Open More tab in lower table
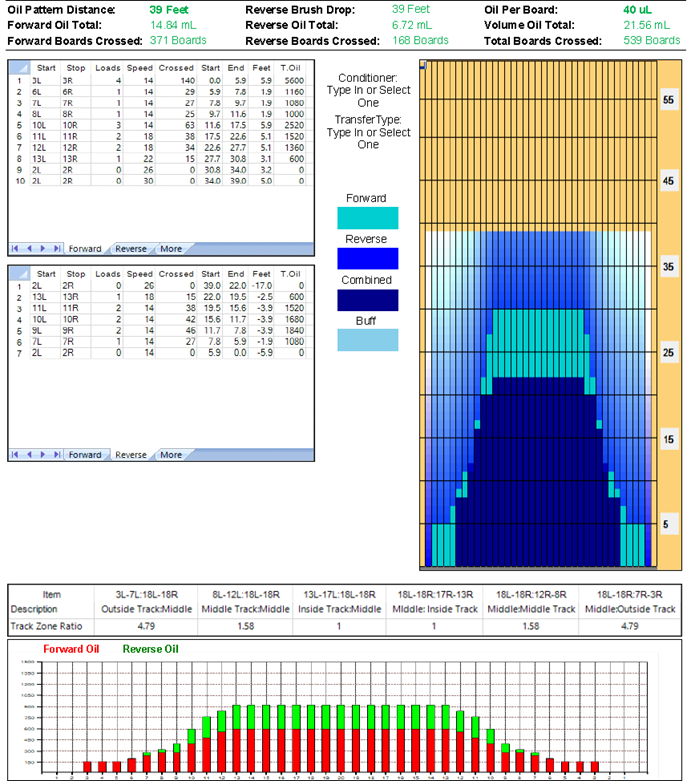Viewport: 695px width, 781px height. 171,455
